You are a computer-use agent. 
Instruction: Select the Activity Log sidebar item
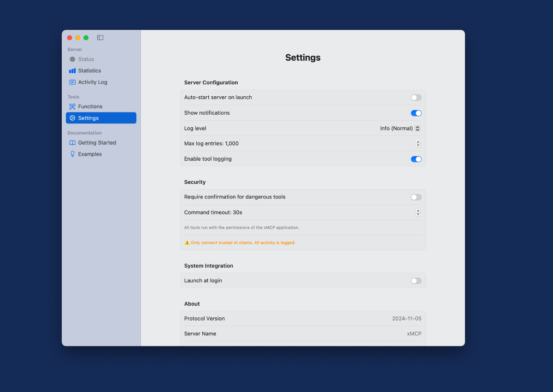point(93,82)
